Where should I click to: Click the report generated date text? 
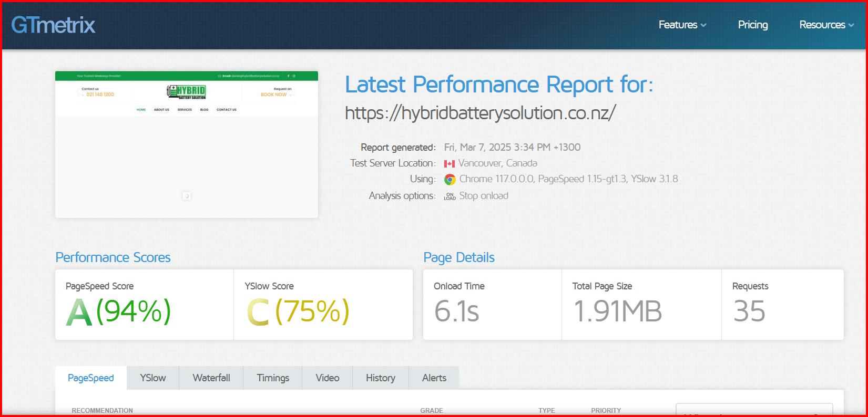[513, 148]
